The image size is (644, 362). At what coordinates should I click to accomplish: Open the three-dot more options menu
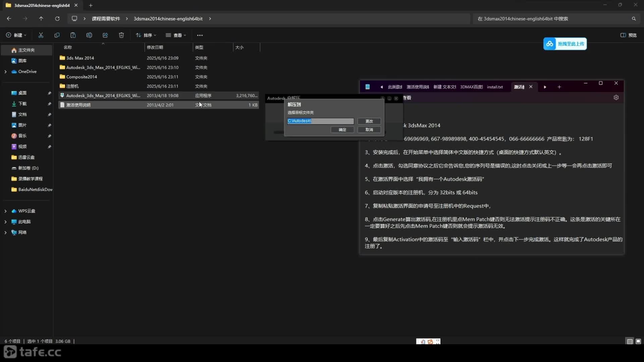click(200, 35)
